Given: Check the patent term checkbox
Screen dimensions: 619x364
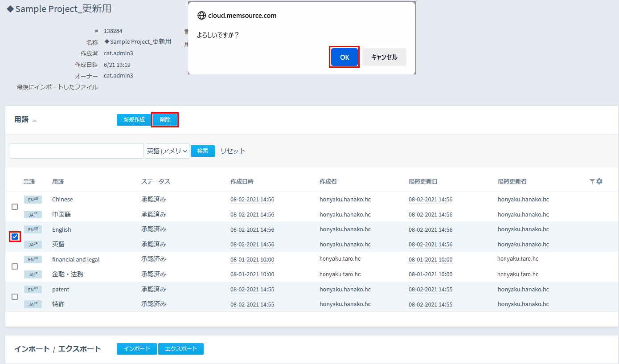Looking at the screenshot, I should (15, 297).
